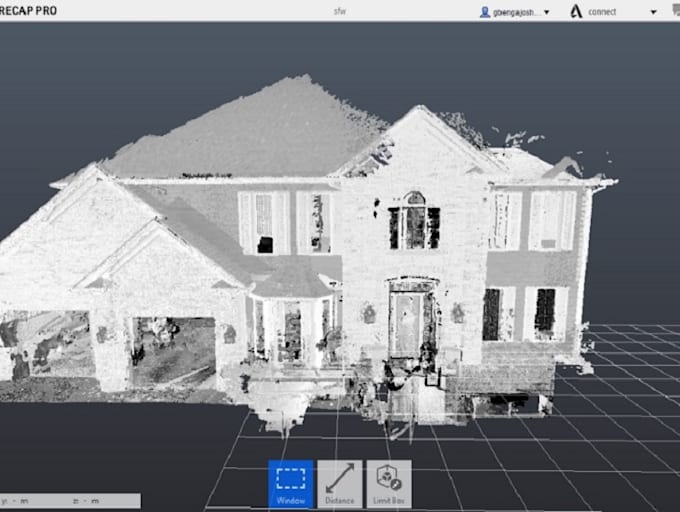Click the coordinate readout bar
The image size is (680, 512).
click(x=70, y=501)
